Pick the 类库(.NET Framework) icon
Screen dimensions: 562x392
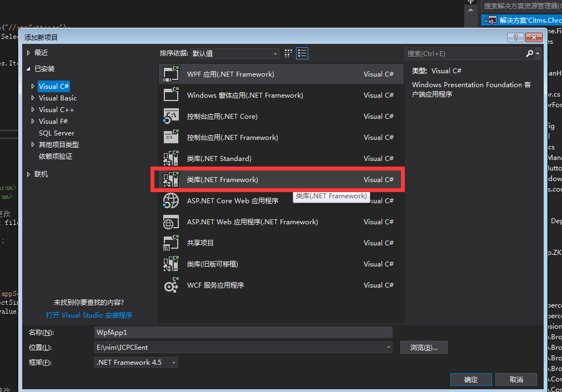tap(171, 179)
